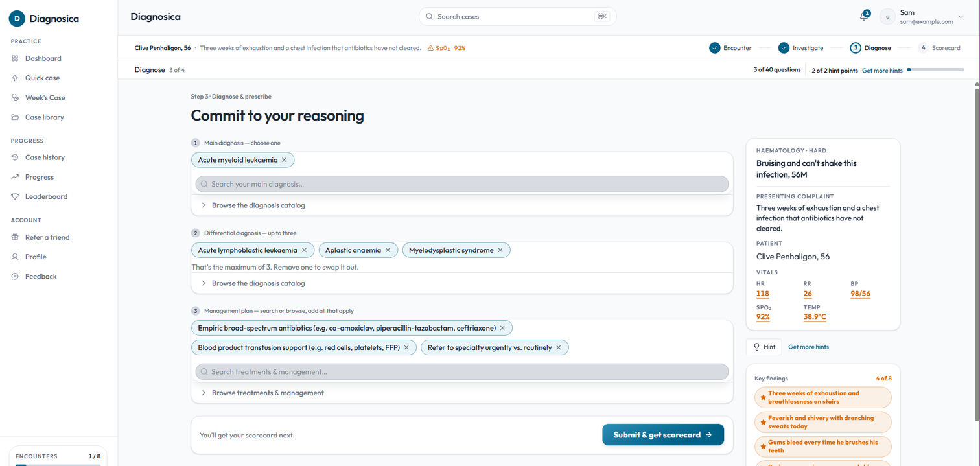Click the hint points progress bar
Viewport: 980px width, 466px height.
click(935, 70)
